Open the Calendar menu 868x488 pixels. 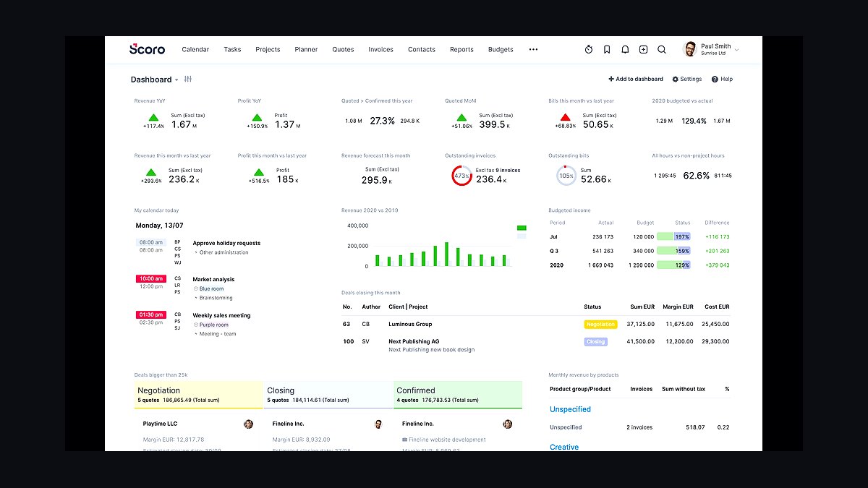(x=195, y=49)
